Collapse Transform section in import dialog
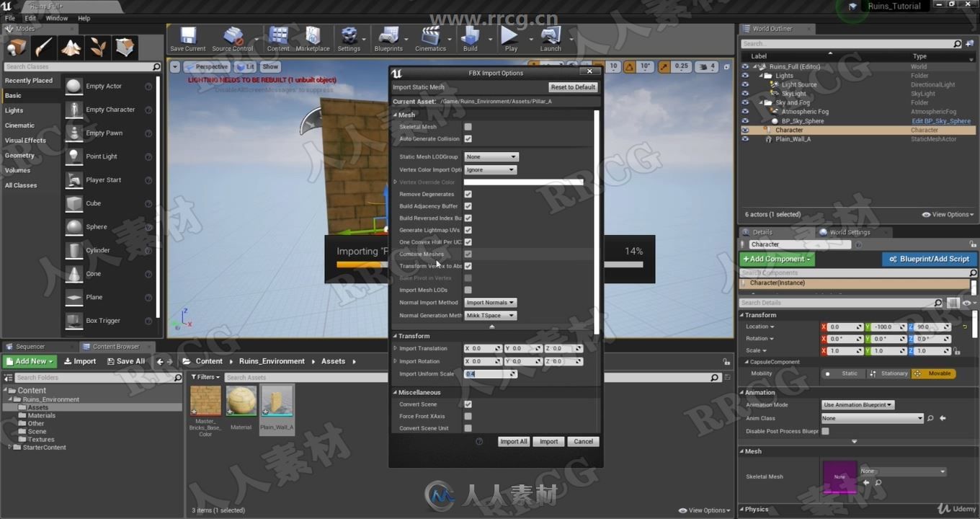The height and width of the screenshot is (519, 980). [x=395, y=337]
